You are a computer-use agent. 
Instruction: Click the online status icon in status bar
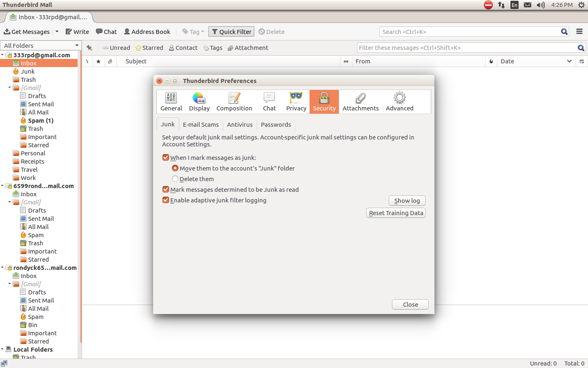pyautogui.click(x=4, y=364)
